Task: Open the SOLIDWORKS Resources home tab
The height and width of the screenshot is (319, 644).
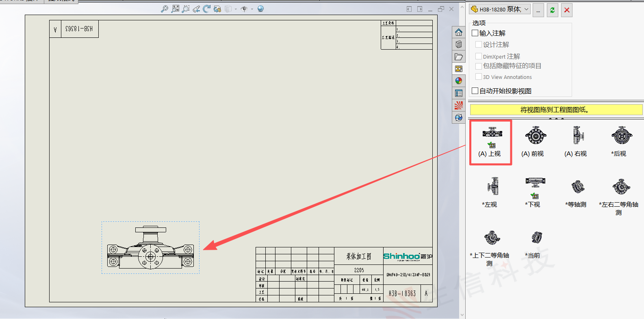Action: (459, 32)
